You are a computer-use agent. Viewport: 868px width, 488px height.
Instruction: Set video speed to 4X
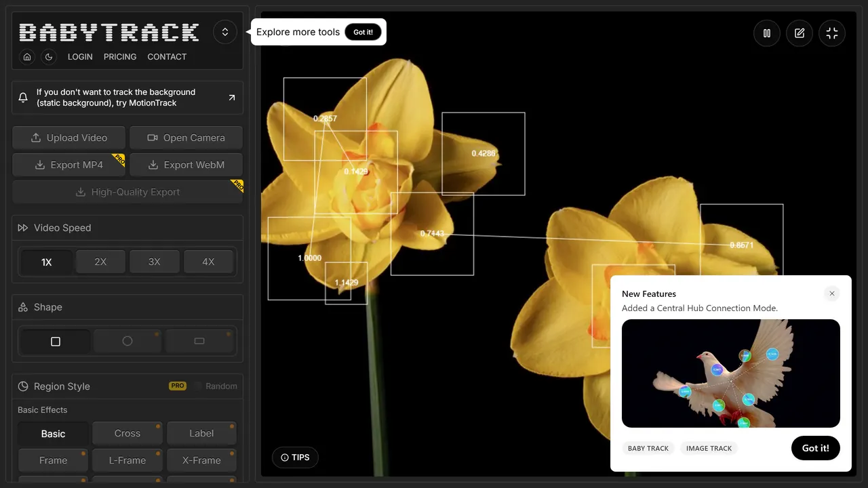tap(208, 262)
